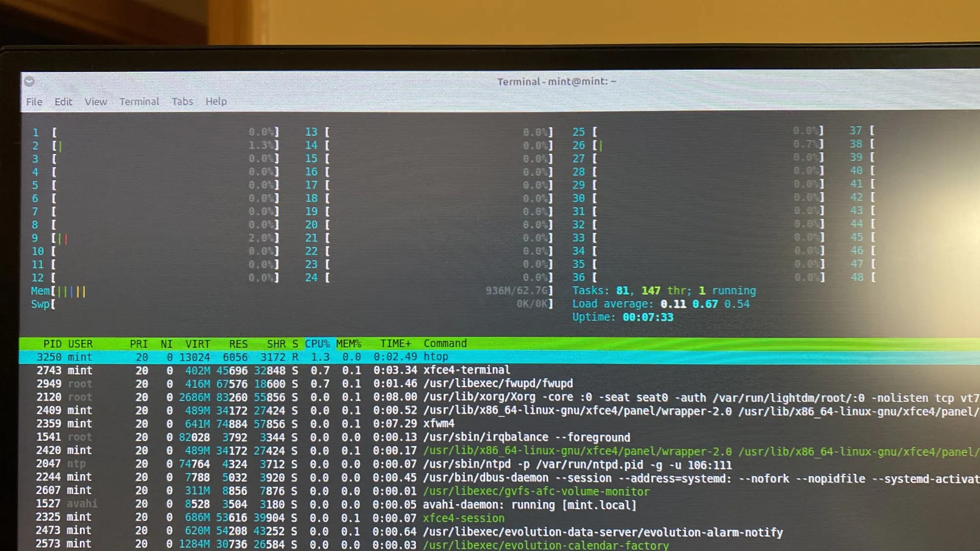Open the File menu
Screen dimensions: 980x551
coord(34,102)
